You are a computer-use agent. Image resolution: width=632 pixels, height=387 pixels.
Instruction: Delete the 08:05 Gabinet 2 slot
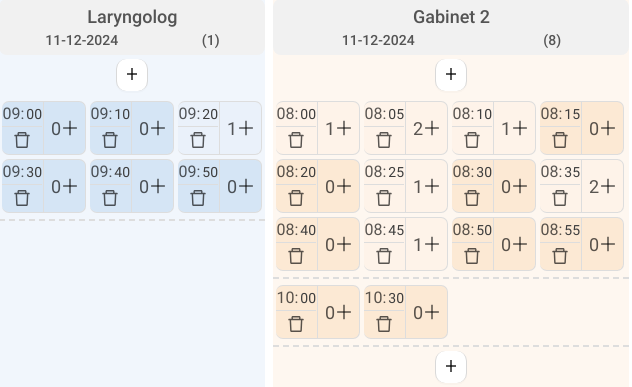click(x=384, y=140)
